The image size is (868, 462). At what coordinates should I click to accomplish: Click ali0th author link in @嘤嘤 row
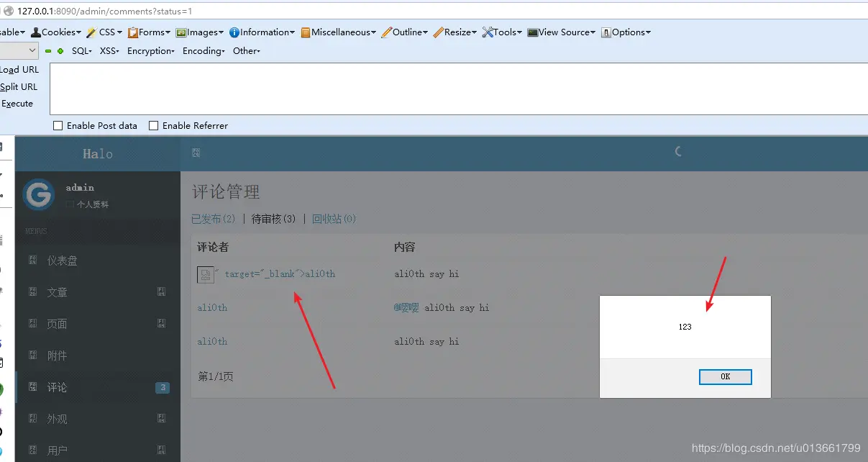point(212,307)
